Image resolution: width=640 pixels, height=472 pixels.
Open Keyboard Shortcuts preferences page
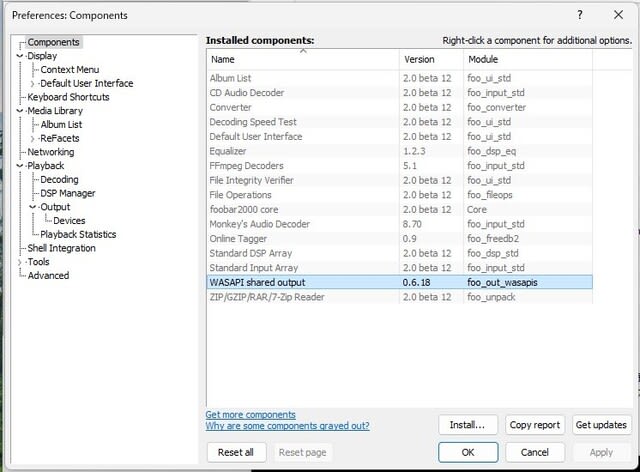68,97
